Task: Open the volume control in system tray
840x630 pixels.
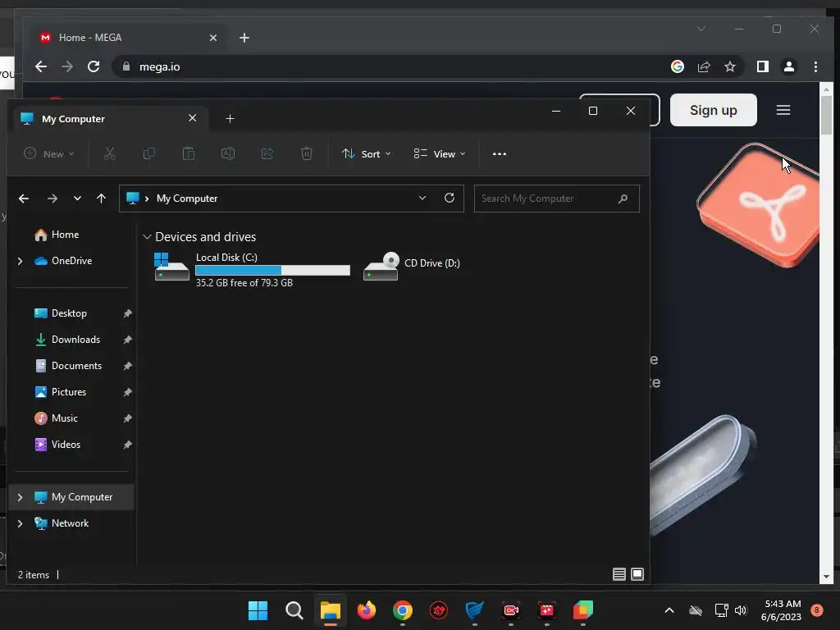Action: 741,610
